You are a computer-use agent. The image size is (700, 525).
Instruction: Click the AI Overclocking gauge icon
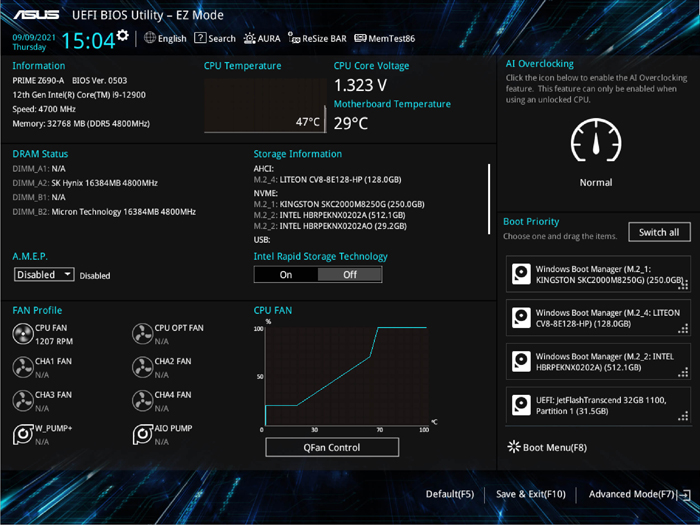click(x=596, y=140)
